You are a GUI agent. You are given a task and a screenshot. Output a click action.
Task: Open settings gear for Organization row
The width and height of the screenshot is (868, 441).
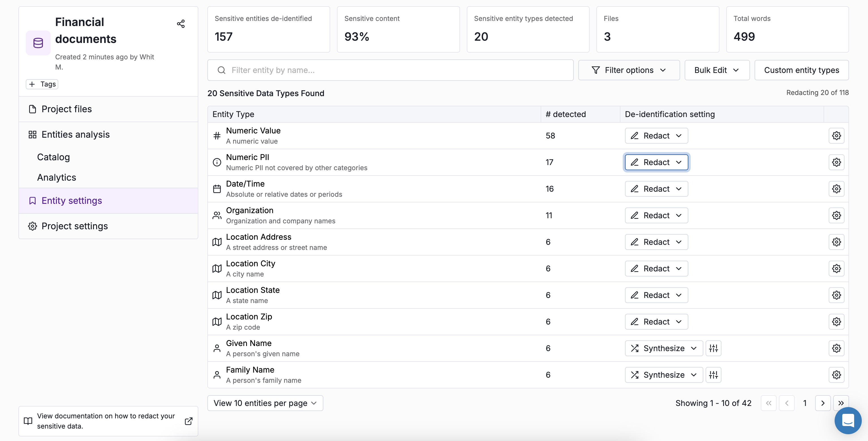click(836, 215)
